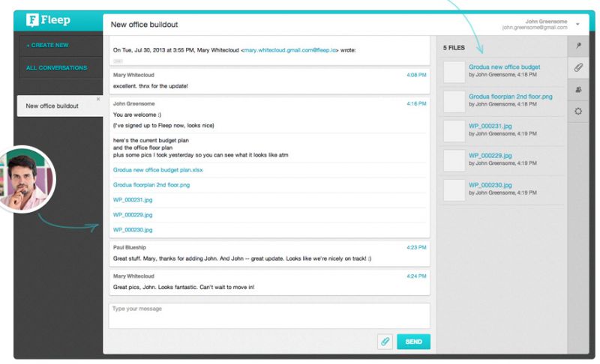The image size is (600, 364).
Task: Click Paul Blueship sender name
Action: click(x=129, y=247)
